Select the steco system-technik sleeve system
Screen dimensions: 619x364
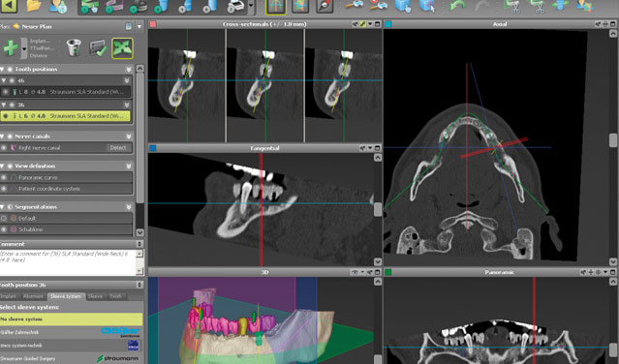pyautogui.click(x=71, y=346)
